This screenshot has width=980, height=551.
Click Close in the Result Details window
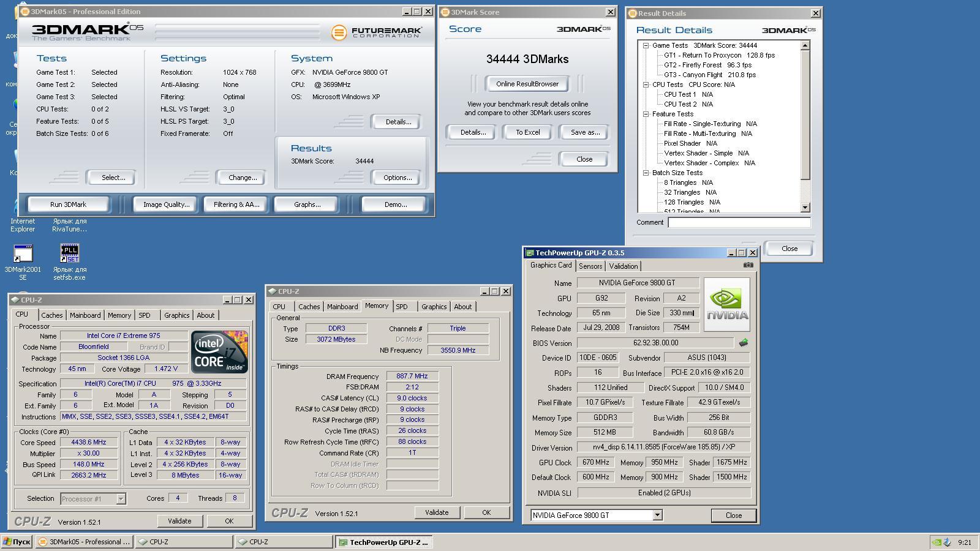(x=790, y=249)
